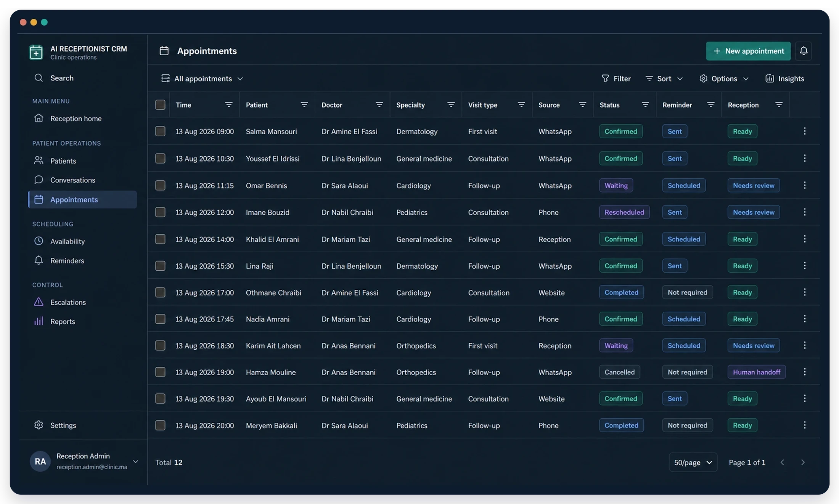This screenshot has height=504, width=839.
Task: Click the Rescheduled status badge
Action: [624, 212]
